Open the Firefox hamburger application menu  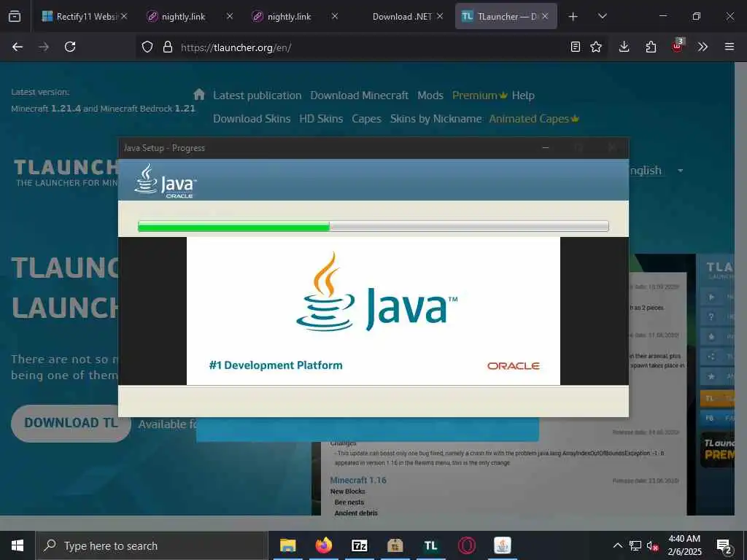(x=729, y=47)
